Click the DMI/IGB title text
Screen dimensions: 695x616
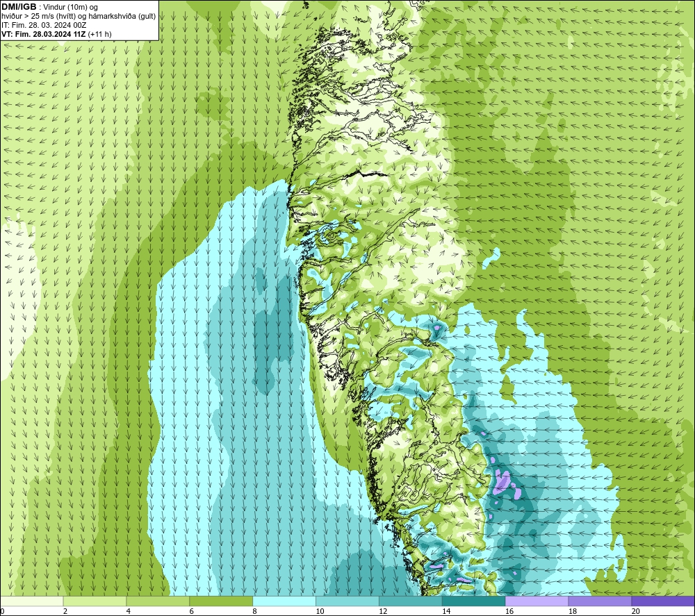(19, 7)
